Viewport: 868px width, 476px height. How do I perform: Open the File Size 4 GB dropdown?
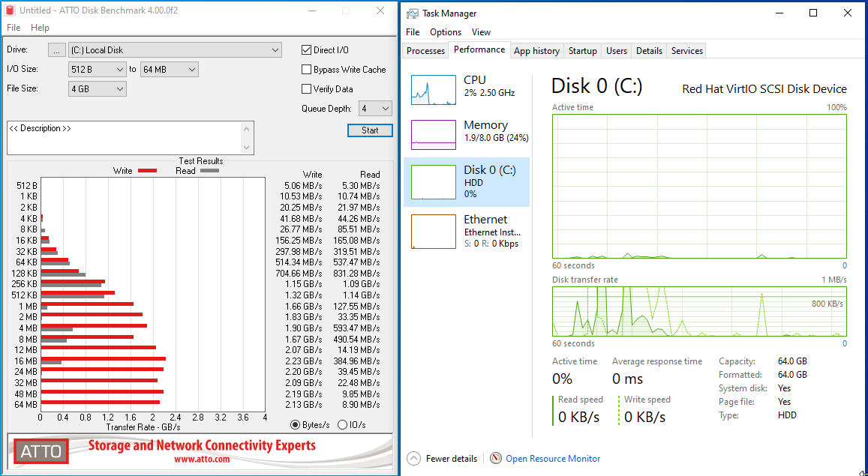click(98, 88)
